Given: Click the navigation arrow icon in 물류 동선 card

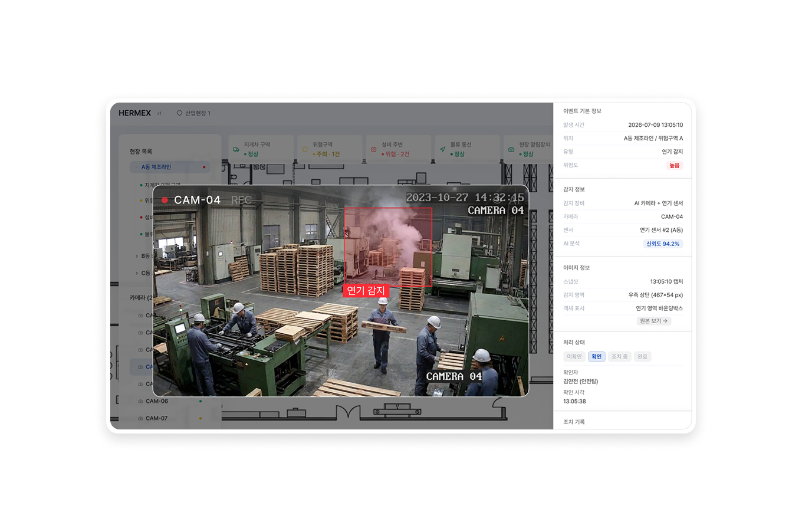Looking at the screenshot, I should tap(442, 149).
